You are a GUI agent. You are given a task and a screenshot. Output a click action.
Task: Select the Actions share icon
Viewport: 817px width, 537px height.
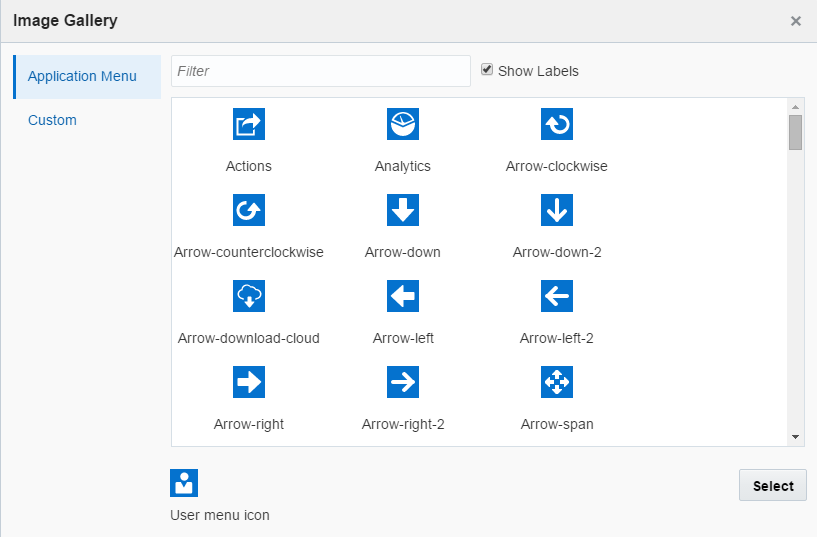248,124
